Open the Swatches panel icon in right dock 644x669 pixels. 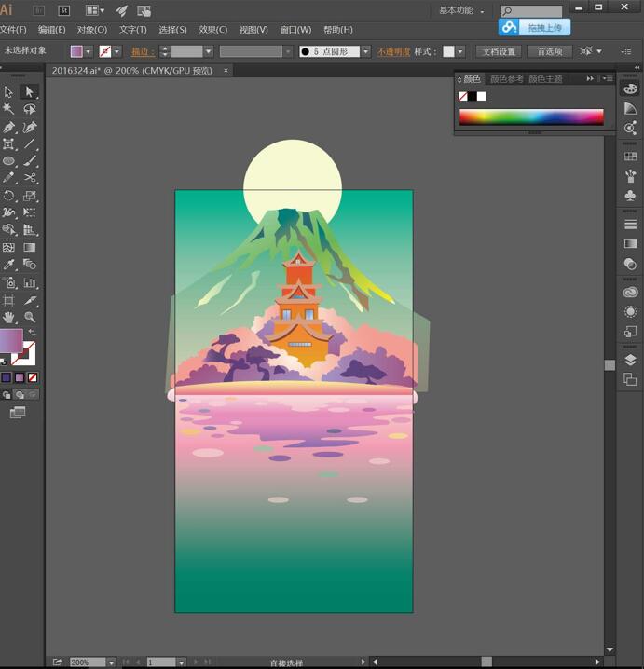[x=630, y=157]
